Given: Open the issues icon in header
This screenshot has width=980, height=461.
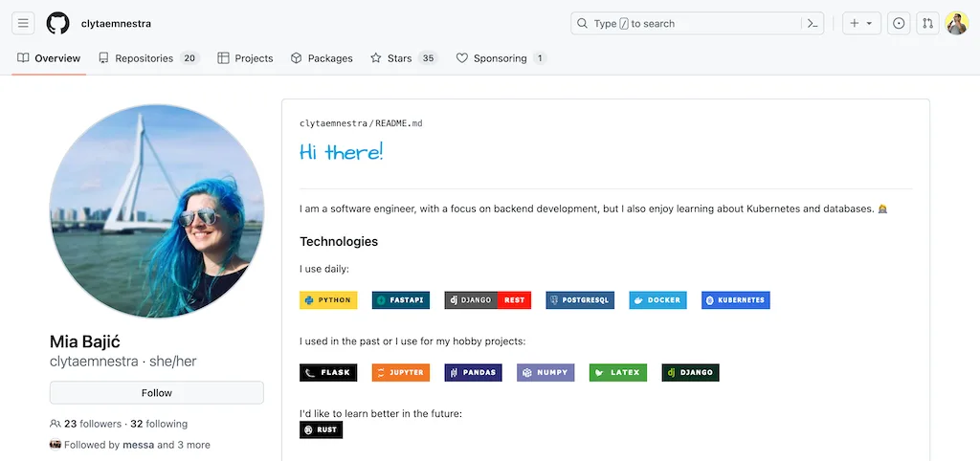Looking at the screenshot, I should [899, 24].
